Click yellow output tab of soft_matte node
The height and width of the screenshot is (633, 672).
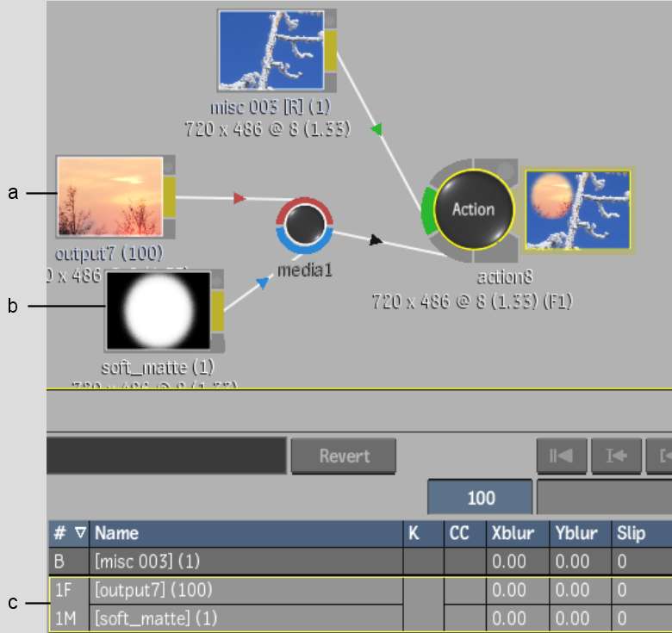[x=218, y=311]
